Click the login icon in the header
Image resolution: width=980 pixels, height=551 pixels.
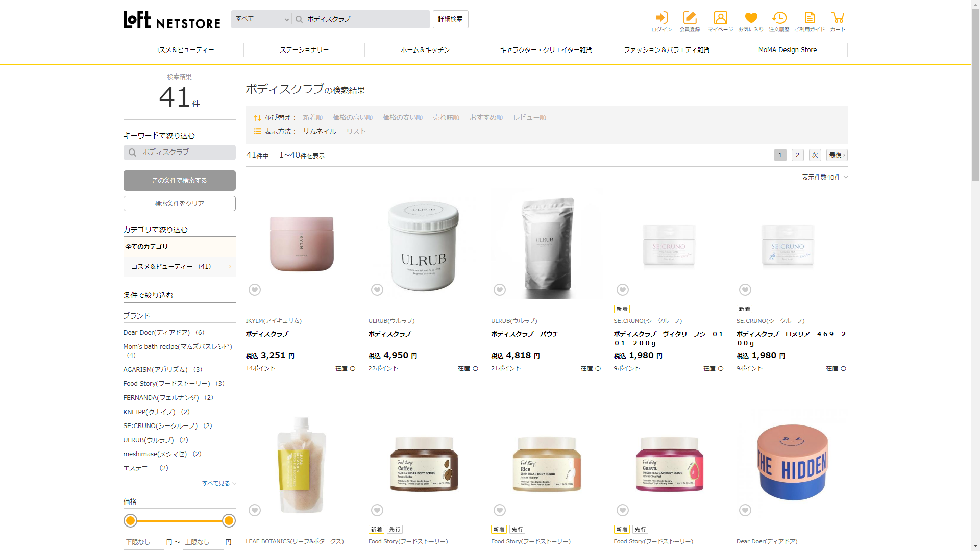pos(661,21)
